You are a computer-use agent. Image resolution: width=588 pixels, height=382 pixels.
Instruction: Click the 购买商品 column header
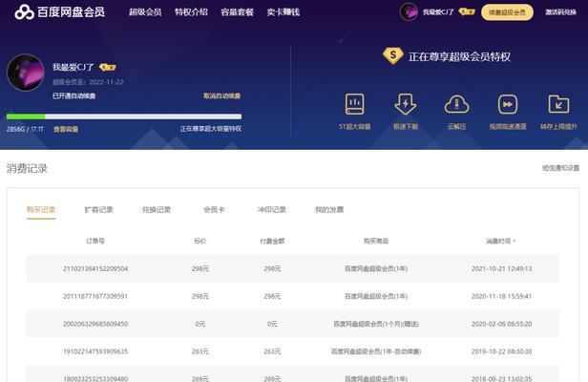coord(376,241)
